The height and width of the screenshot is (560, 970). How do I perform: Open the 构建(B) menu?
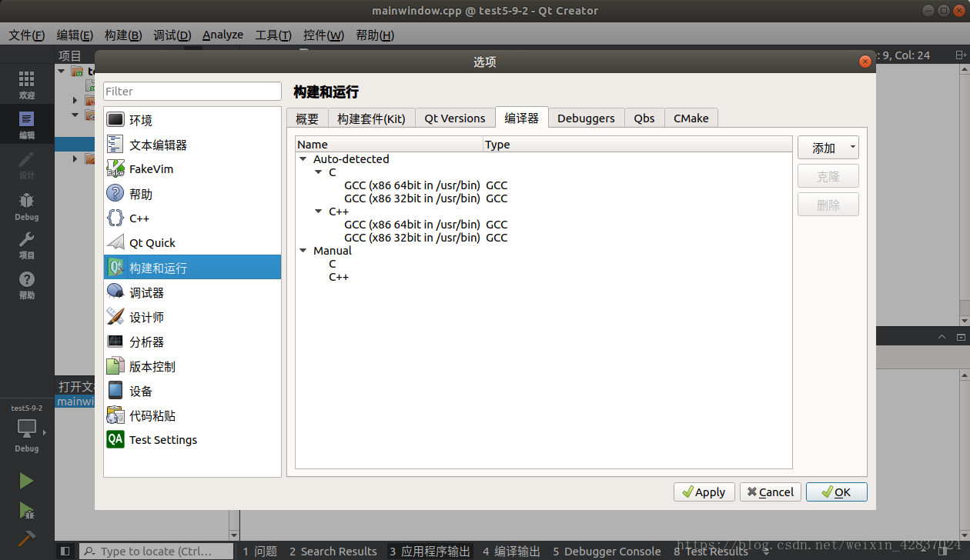coord(123,35)
